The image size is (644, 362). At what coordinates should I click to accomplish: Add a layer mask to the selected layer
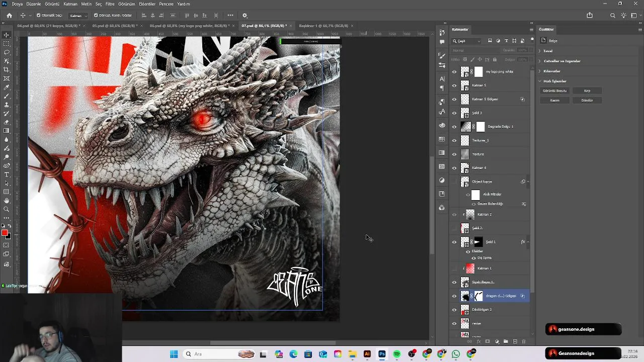488,341
